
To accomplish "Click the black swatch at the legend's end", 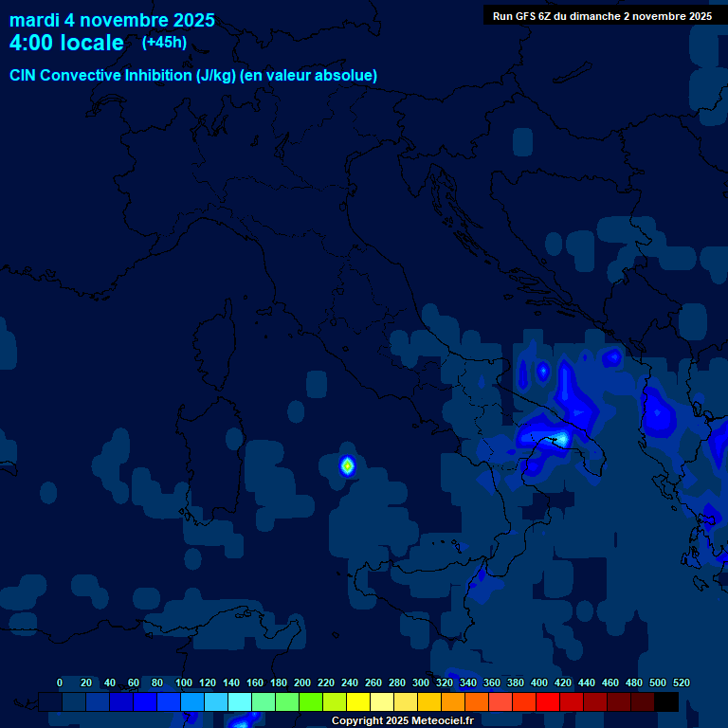I will click(x=666, y=701).
